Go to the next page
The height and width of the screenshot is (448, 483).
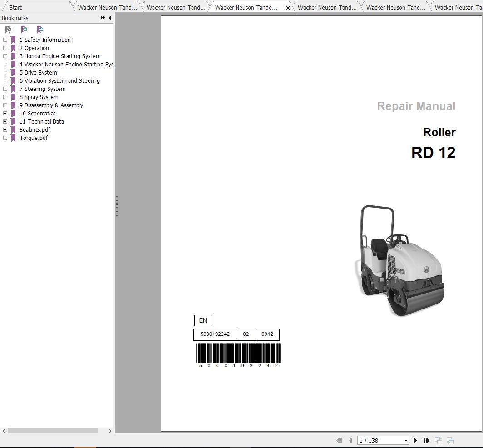(x=414, y=440)
